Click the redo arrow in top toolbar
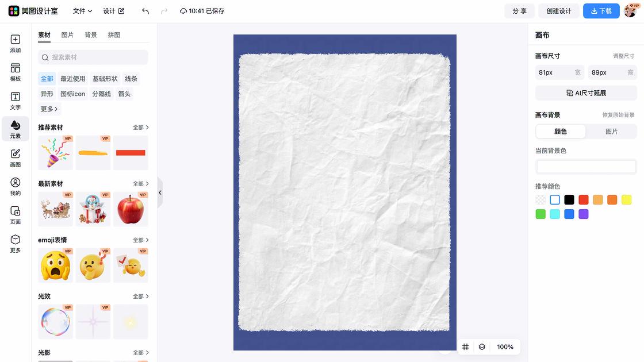Viewport: 644px width, 362px height. [x=164, y=11]
